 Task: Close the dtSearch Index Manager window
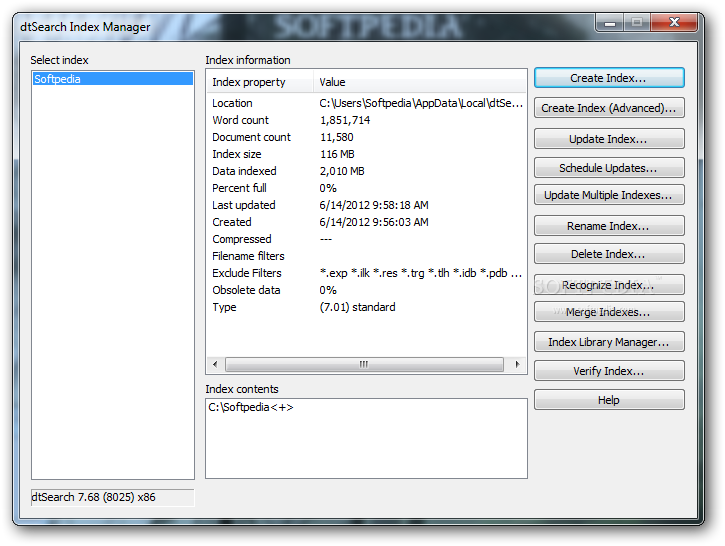click(674, 22)
